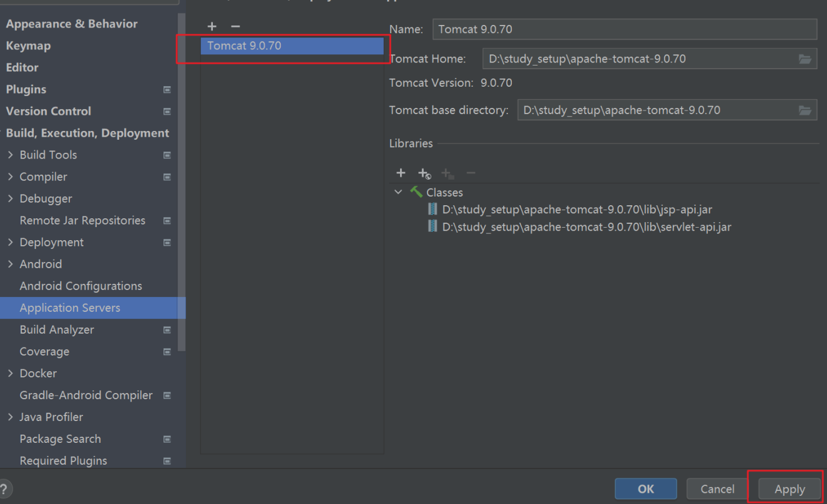Select Android Configurations settings page
Viewport: 827px width, 504px height.
[x=81, y=286]
